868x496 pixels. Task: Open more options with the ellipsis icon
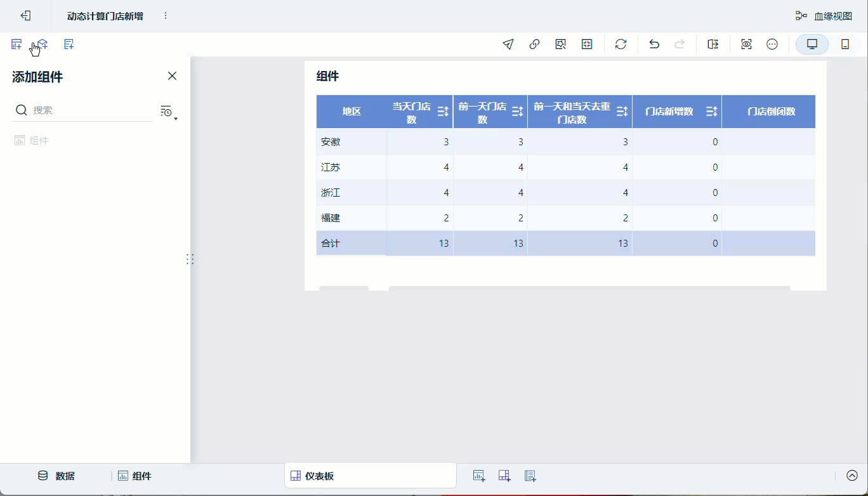tap(772, 44)
